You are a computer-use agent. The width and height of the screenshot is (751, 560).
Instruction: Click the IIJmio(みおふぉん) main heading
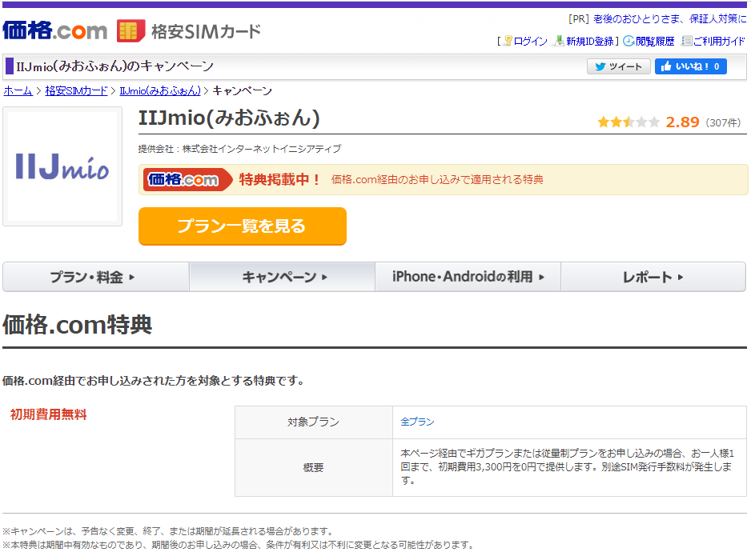[229, 118]
